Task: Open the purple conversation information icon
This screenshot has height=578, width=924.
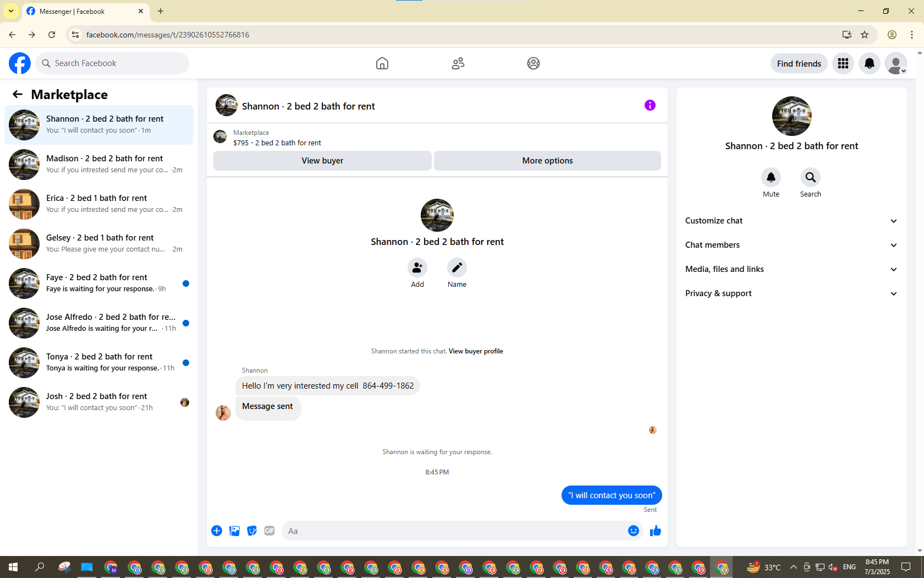Action: click(650, 105)
